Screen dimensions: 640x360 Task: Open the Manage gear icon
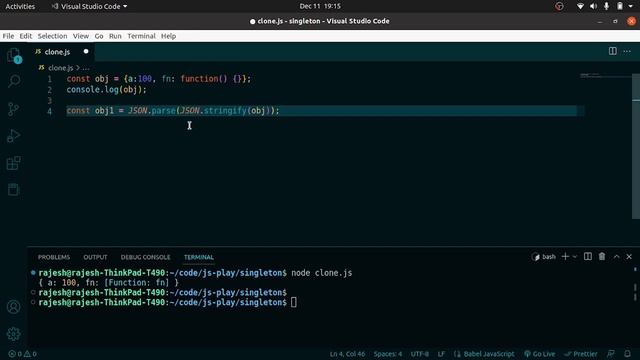pos(13,334)
